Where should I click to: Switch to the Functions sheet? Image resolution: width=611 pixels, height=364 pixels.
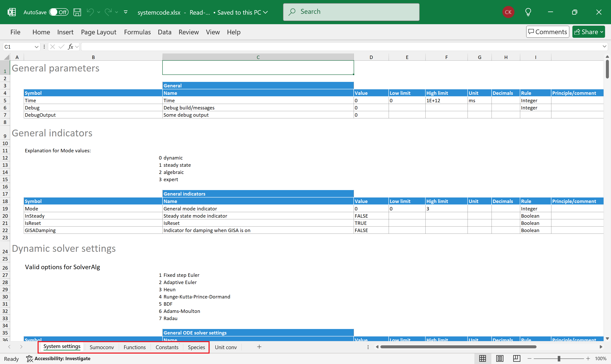tap(135, 347)
